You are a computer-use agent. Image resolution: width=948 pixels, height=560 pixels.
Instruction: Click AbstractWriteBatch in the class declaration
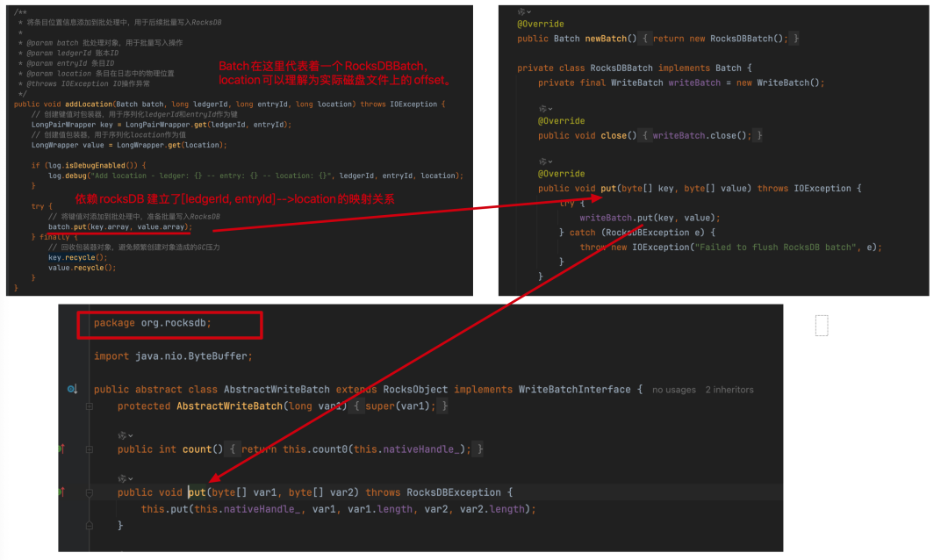276,390
